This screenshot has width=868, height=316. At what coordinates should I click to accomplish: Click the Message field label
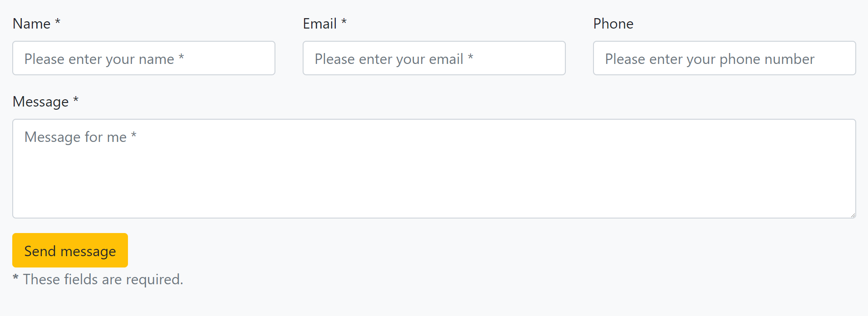pyautogui.click(x=40, y=102)
